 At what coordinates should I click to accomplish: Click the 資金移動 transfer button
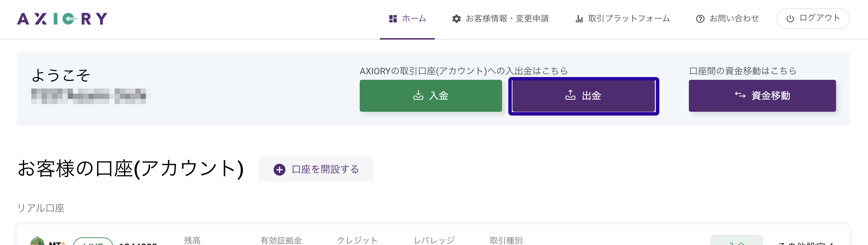point(762,96)
